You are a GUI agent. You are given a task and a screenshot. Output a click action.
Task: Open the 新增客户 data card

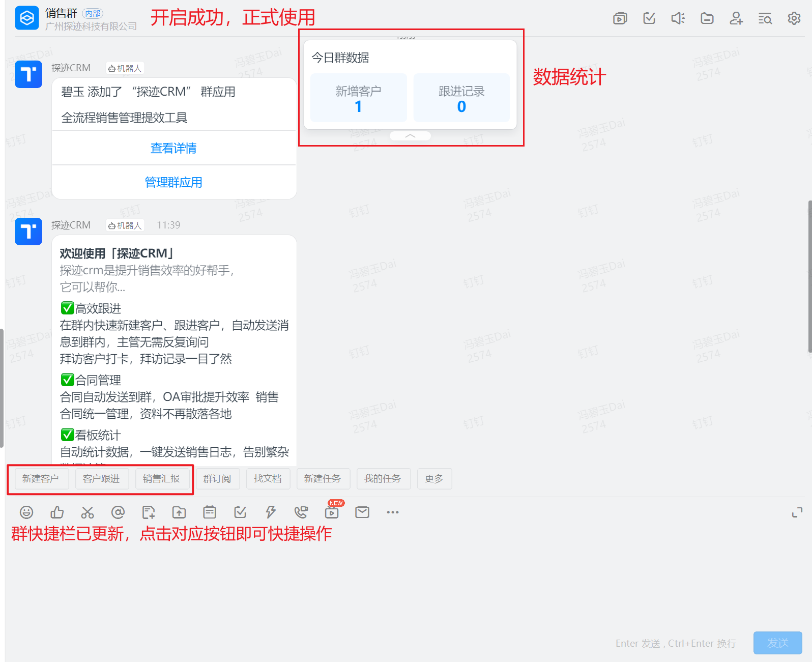(x=359, y=98)
